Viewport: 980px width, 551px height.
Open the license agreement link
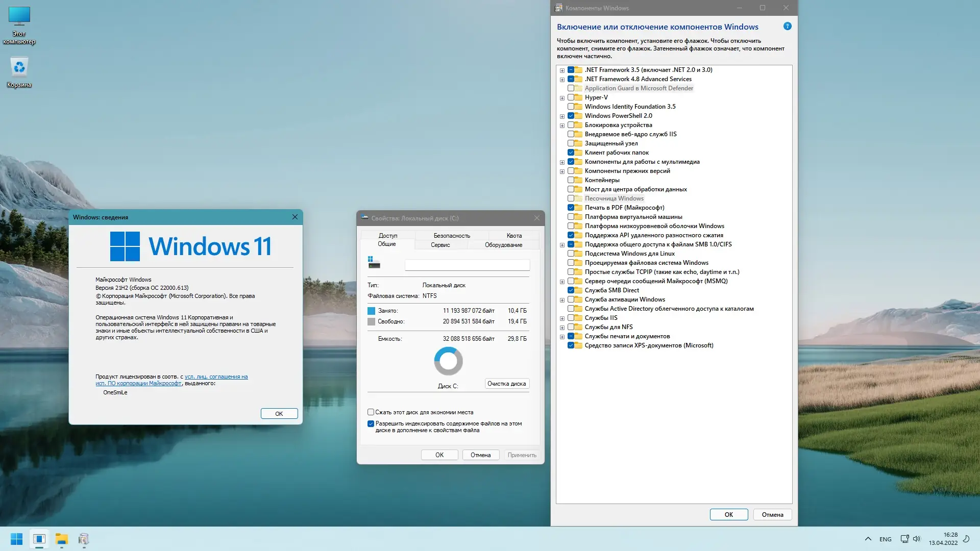(216, 377)
